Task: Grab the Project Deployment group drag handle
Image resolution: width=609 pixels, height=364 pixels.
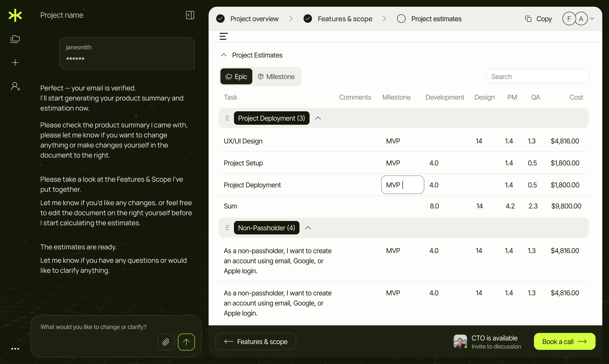Action: 227,118
